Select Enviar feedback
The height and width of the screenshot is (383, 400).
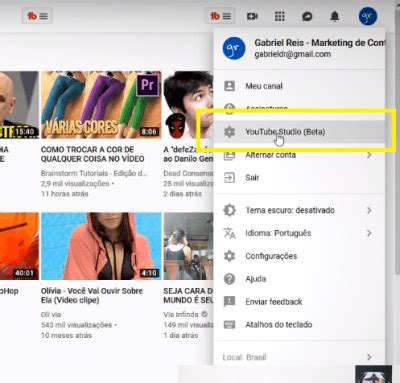[299, 302]
